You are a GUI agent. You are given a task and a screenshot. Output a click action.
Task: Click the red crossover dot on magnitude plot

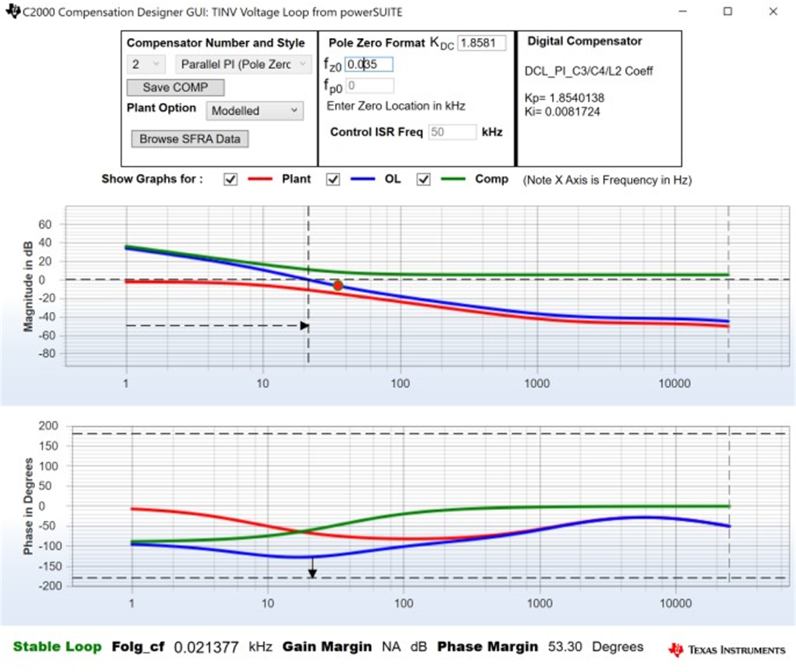pyautogui.click(x=338, y=285)
